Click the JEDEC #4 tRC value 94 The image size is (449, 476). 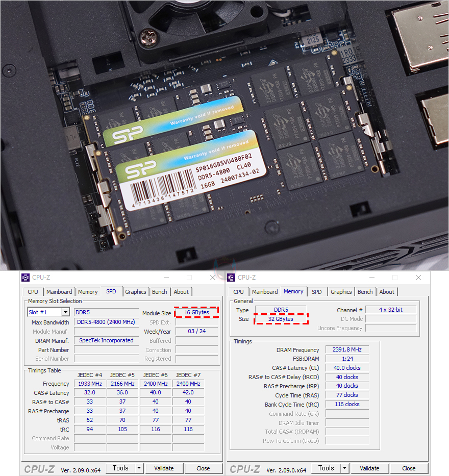(90, 429)
